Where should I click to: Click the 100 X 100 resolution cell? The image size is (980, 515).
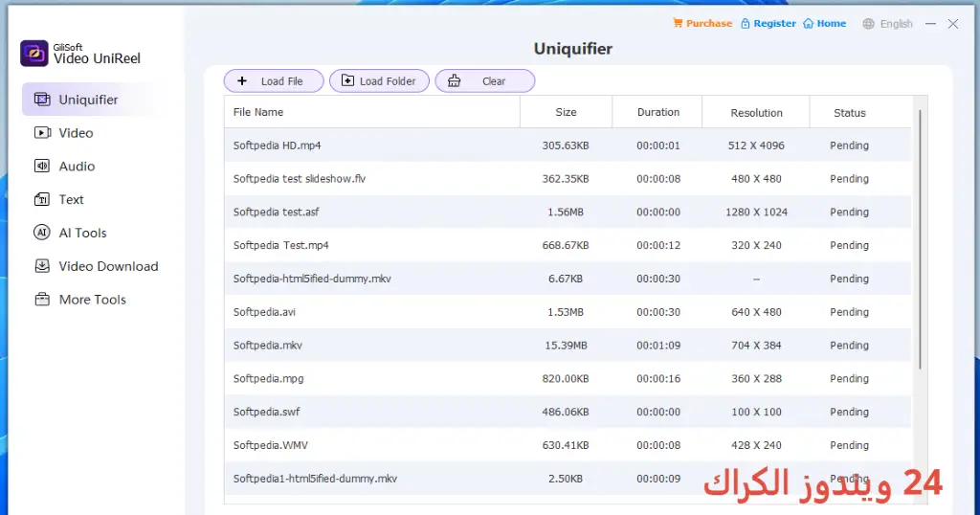tap(756, 412)
